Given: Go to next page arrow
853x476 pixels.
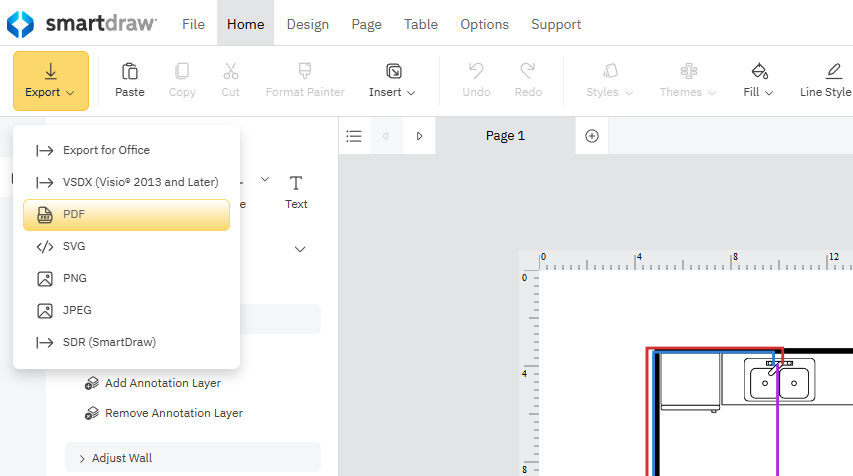Looking at the screenshot, I should (x=420, y=136).
